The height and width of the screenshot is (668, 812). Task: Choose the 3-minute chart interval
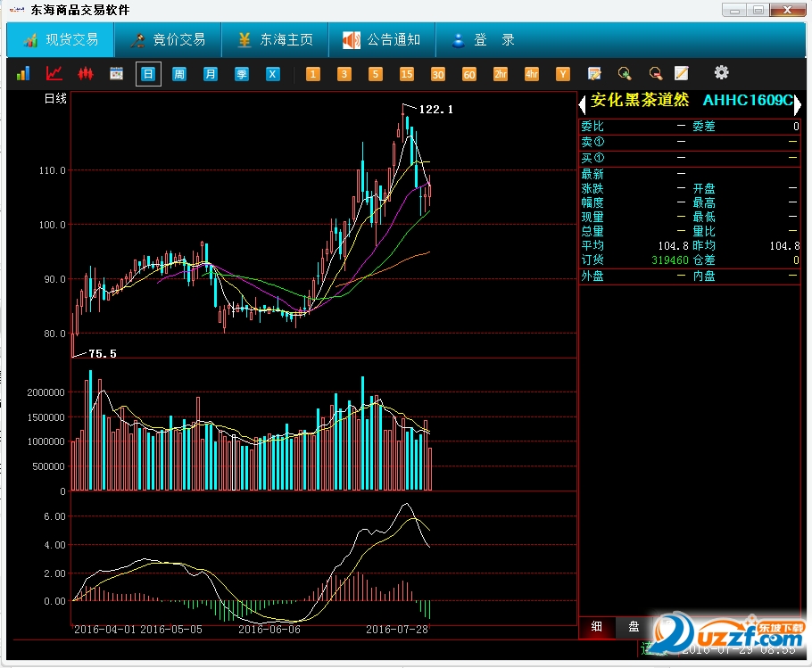(344, 74)
